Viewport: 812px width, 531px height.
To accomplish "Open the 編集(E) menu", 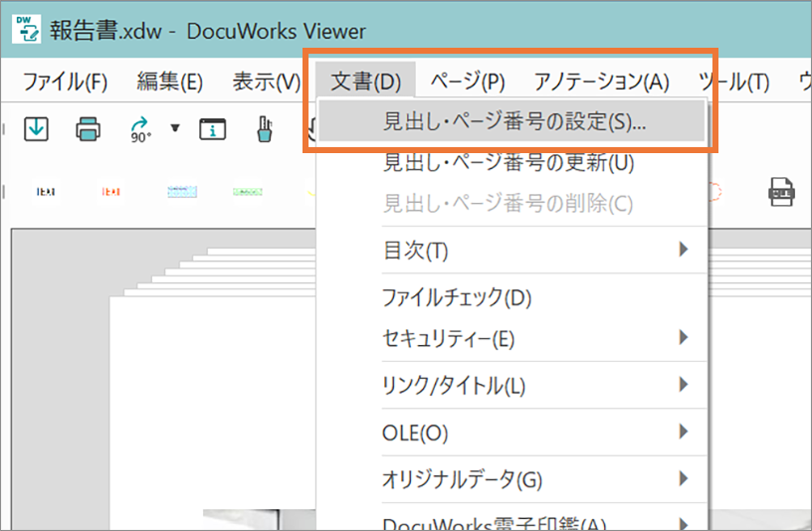I will tap(170, 82).
